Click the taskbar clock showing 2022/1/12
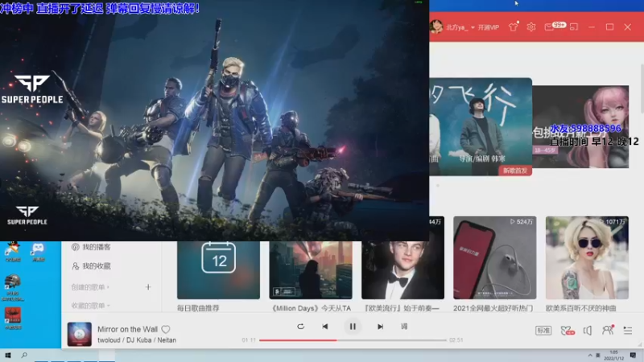Viewport: 644px width, 362px height. [x=613, y=356]
